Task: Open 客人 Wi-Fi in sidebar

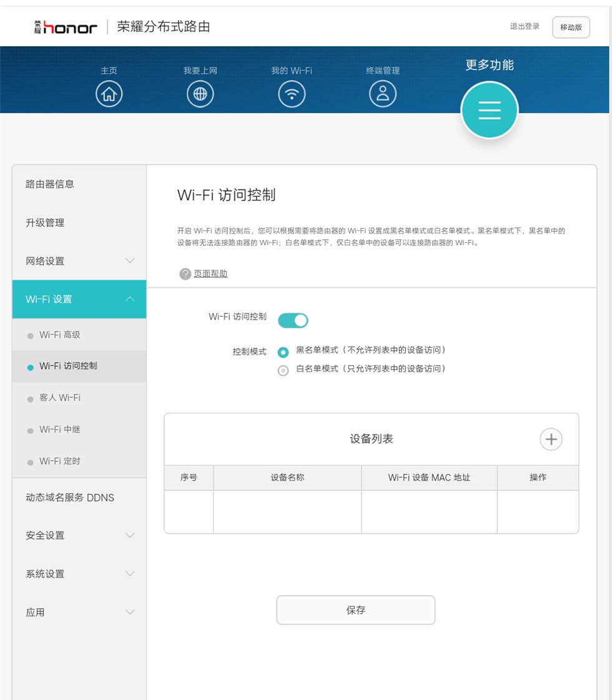Action: click(60, 398)
